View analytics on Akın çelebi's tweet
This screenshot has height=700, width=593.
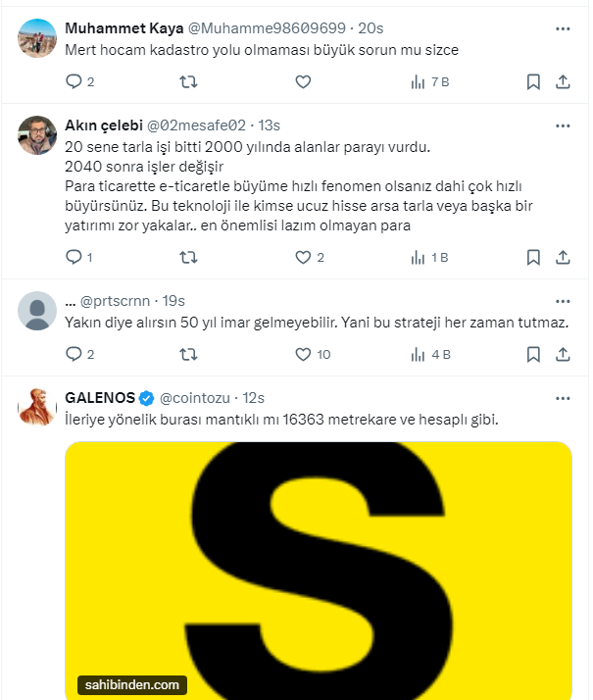(417, 258)
